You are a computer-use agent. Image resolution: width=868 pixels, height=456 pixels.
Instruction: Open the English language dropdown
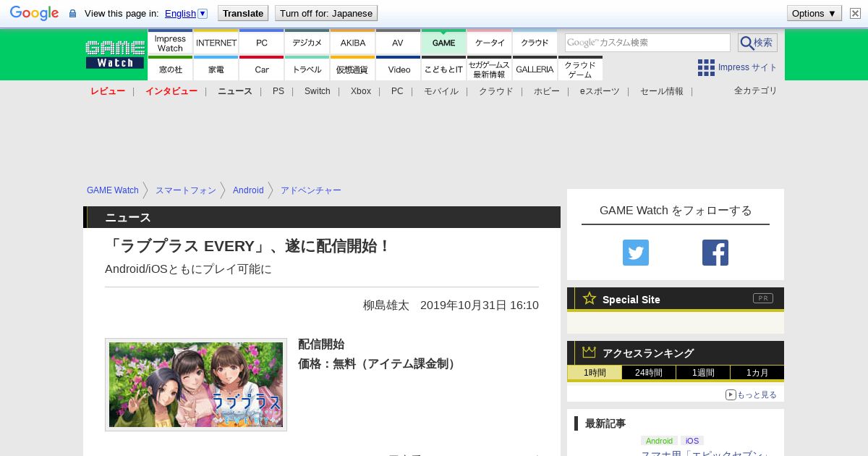point(186,13)
